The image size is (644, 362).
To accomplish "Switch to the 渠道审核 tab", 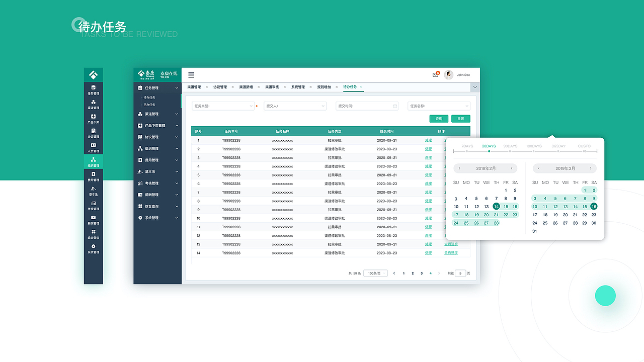I will click(272, 87).
